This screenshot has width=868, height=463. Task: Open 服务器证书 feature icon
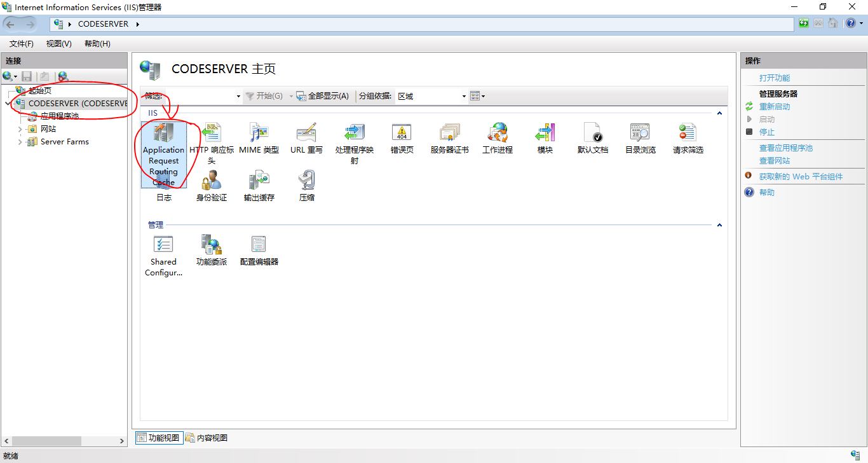coord(449,133)
